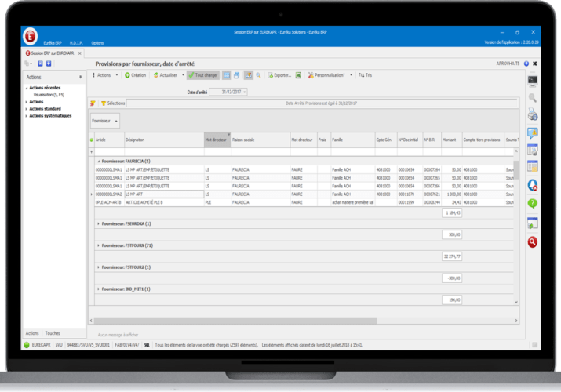Screen dimensions: 561x392
Task: Click the Tris sort button
Action: pos(366,75)
